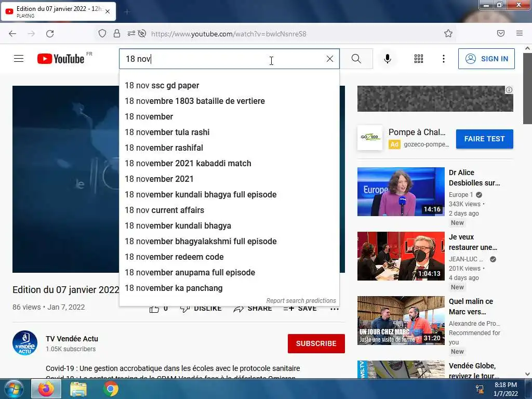Open the Vendée Globe video title
This screenshot has height=399, width=532.
pos(474,370)
